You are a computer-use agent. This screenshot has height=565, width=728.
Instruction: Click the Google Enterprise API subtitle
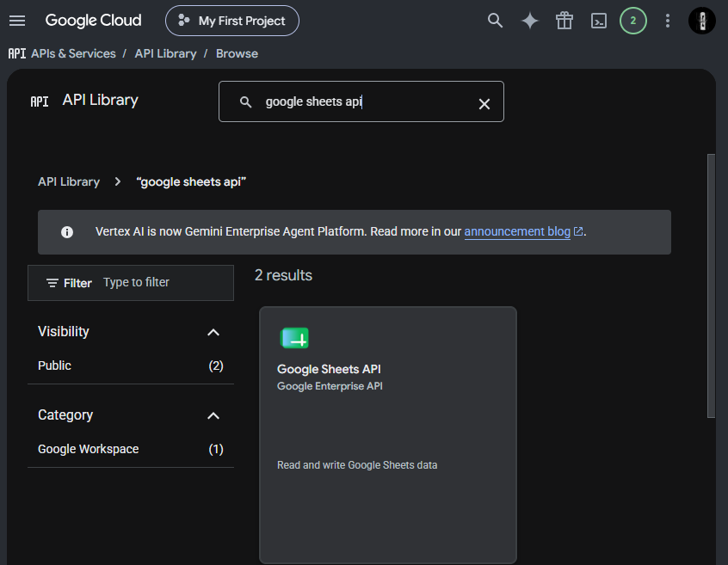click(x=330, y=386)
